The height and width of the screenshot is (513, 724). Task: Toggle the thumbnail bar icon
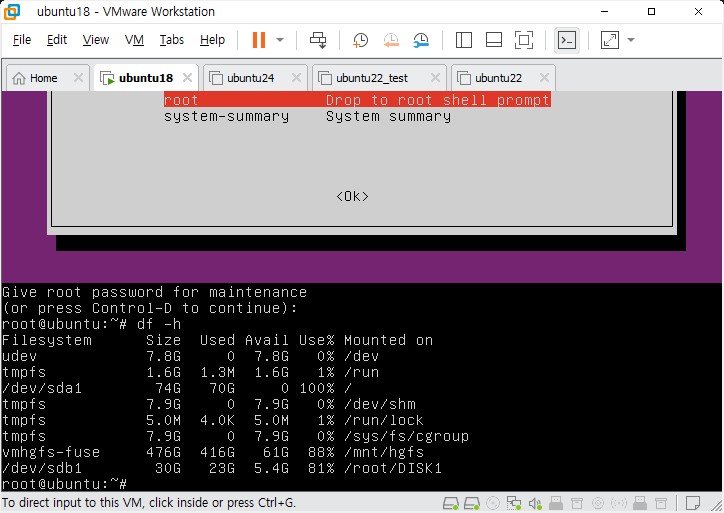[494, 40]
